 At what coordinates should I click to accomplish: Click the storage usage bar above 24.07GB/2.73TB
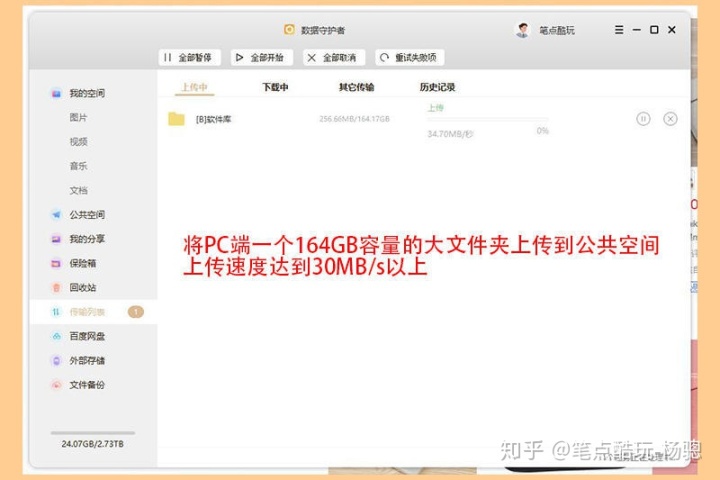[x=93, y=433]
